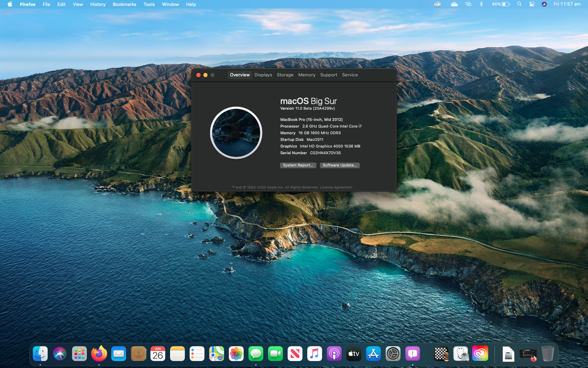
Task: Open the History menu
Action: [98, 4]
